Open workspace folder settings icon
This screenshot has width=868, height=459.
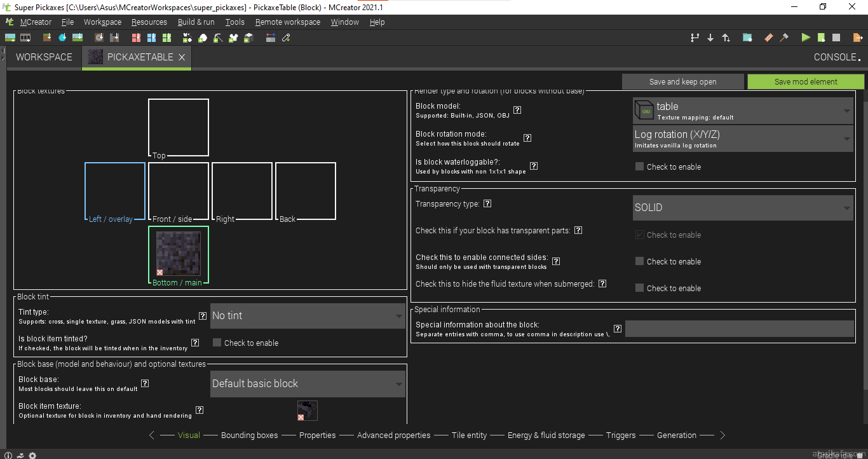tap(747, 38)
